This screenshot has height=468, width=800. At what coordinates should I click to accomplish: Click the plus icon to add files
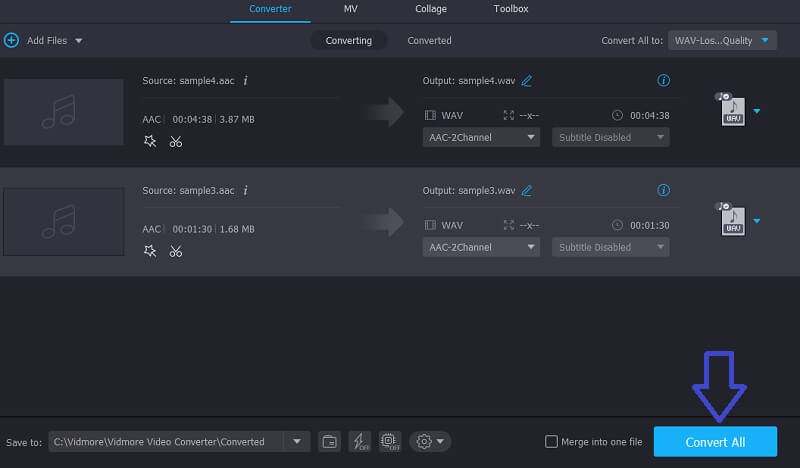12,40
